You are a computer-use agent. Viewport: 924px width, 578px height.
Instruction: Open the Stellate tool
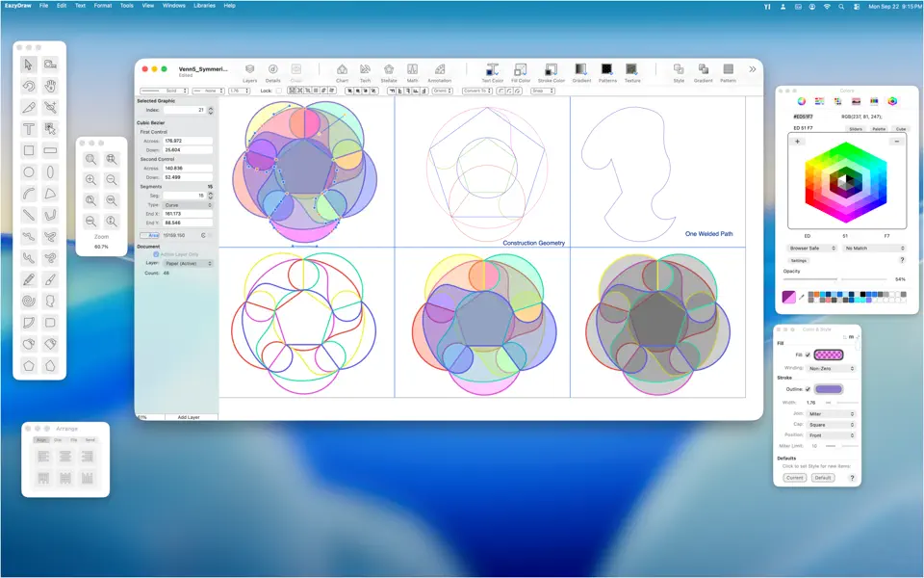coord(389,70)
